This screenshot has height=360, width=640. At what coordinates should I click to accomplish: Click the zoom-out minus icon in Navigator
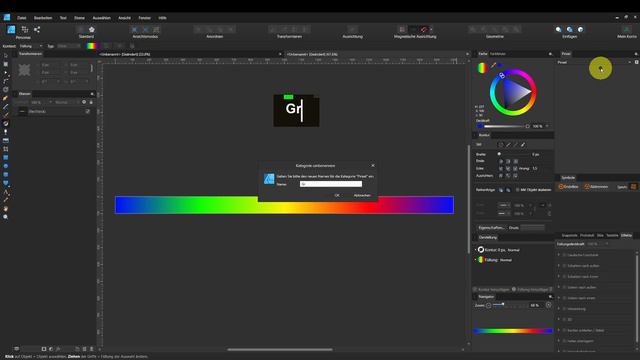pos(489,305)
